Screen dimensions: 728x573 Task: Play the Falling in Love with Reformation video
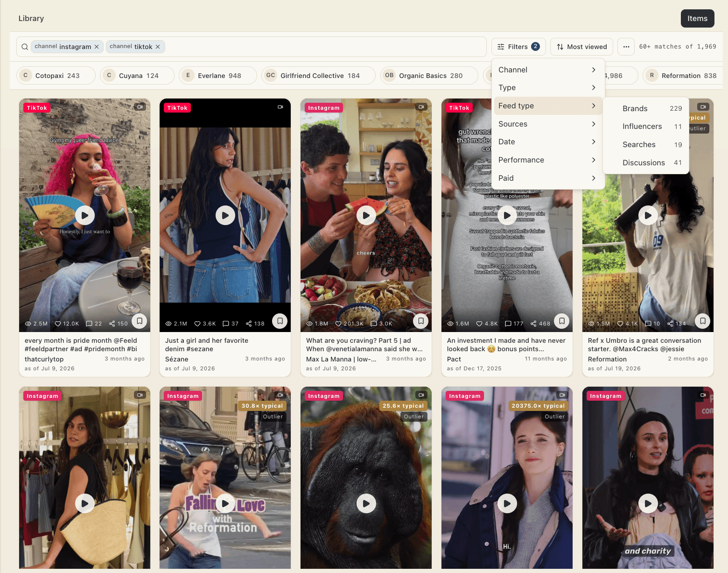(x=225, y=503)
